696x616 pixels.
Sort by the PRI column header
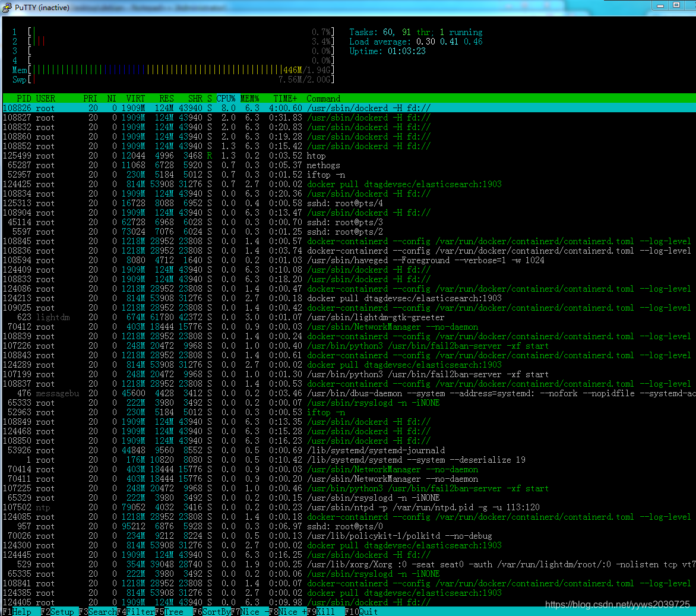[90, 99]
